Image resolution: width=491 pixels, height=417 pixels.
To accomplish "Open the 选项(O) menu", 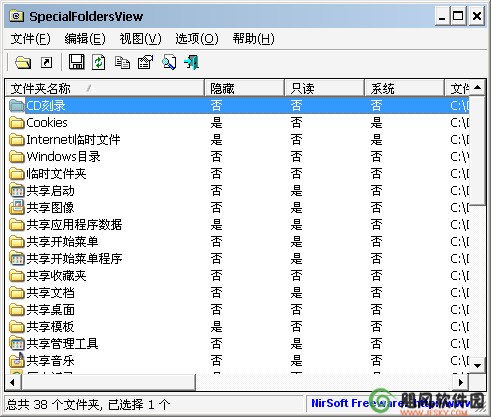I will [197, 39].
